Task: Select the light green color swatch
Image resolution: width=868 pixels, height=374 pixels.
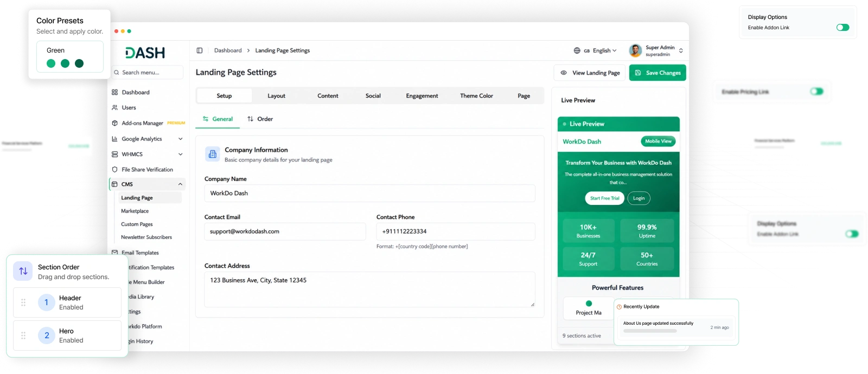Action: [51, 63]
